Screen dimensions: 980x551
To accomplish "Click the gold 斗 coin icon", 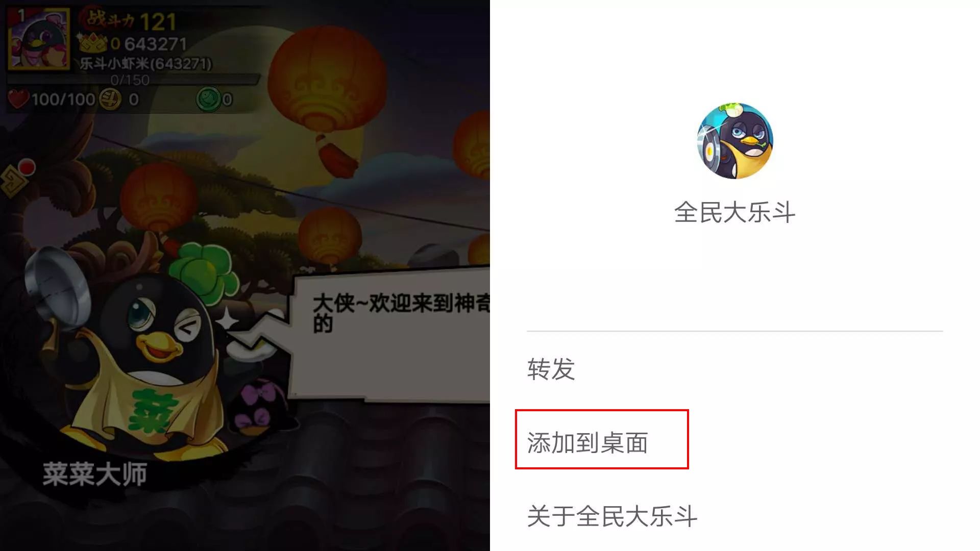I will (109, 99).
